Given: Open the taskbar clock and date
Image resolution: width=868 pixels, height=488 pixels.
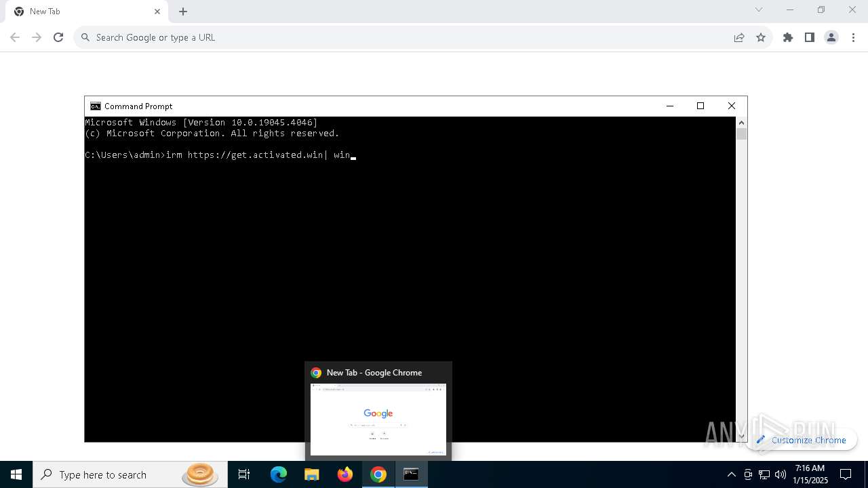Looking at the screenshot, I should pyautogui.click(x=810, y=474).
